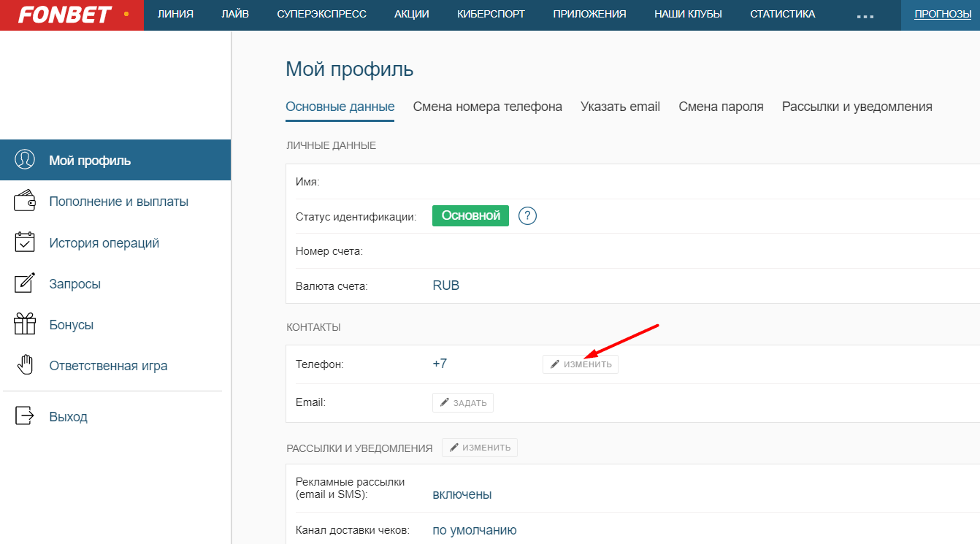The height and width of the screenshot is (544, 980).
Task: Click ИЗМЕНИТЬ button next to phone
Action: pos(581,364)
